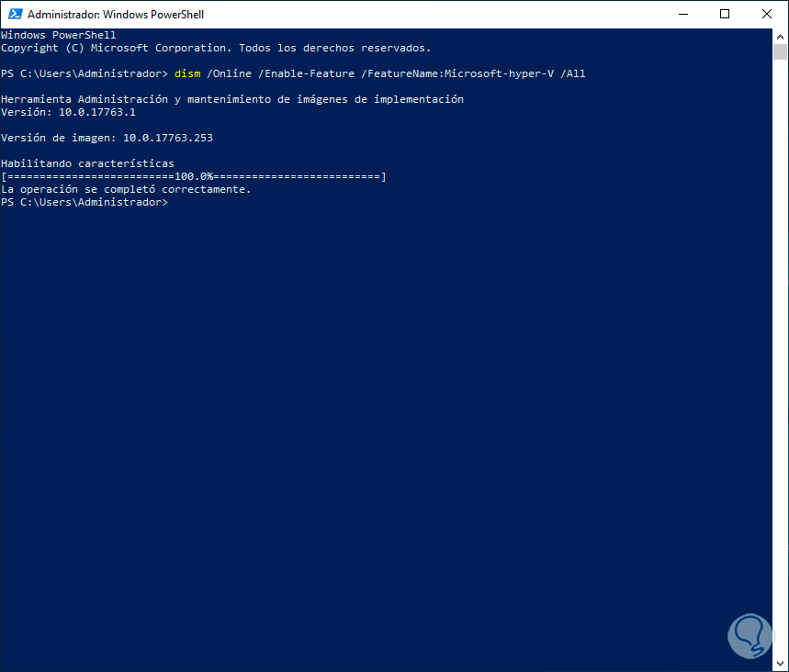Click the 'dism' command word
789x672 pixels.
coord(187,73)
